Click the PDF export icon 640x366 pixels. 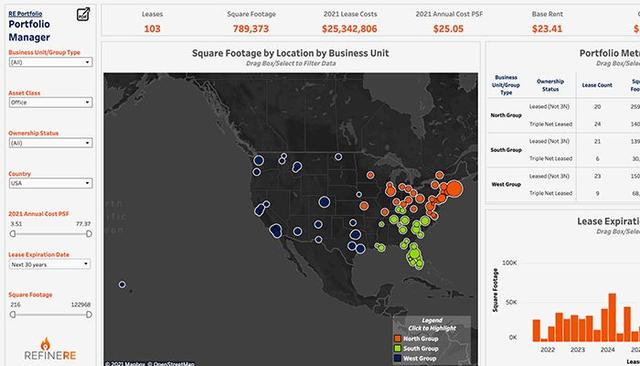pos(83,14)
